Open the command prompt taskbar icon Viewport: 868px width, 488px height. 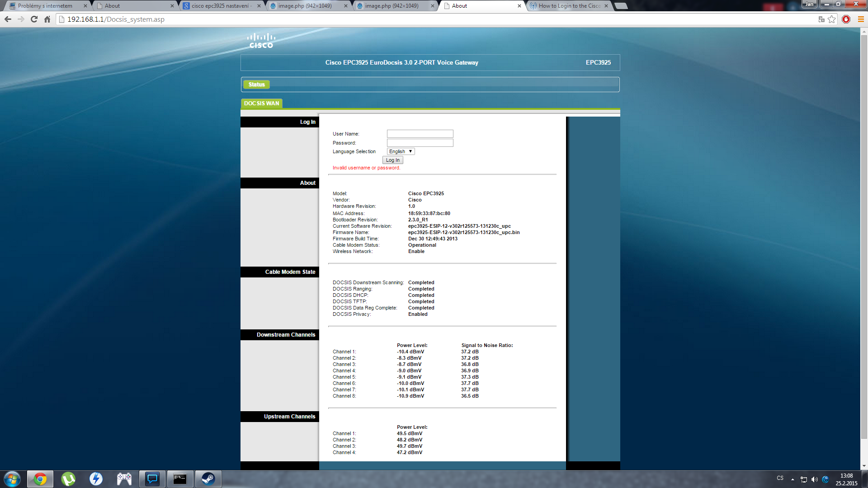(x=180, y=479)
